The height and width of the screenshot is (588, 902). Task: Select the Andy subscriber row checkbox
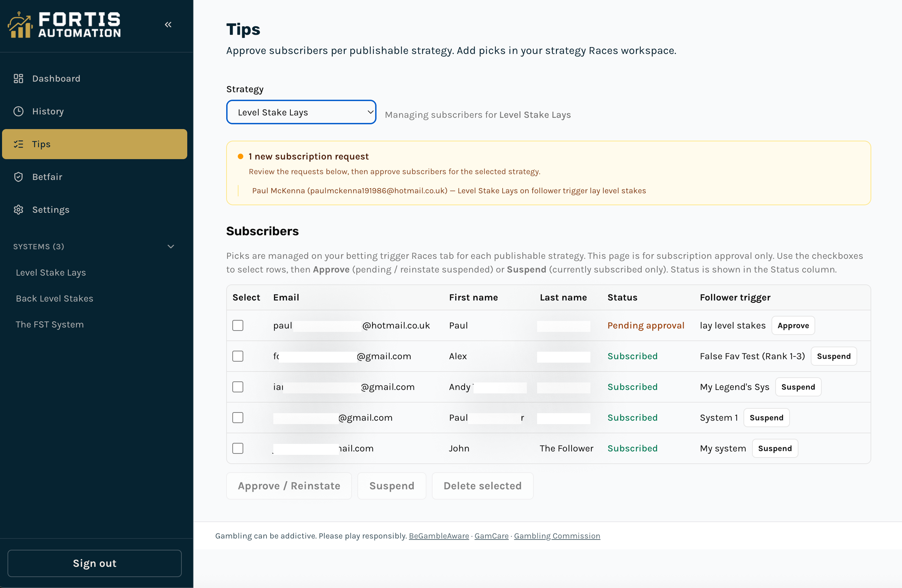tap(237, 387)
